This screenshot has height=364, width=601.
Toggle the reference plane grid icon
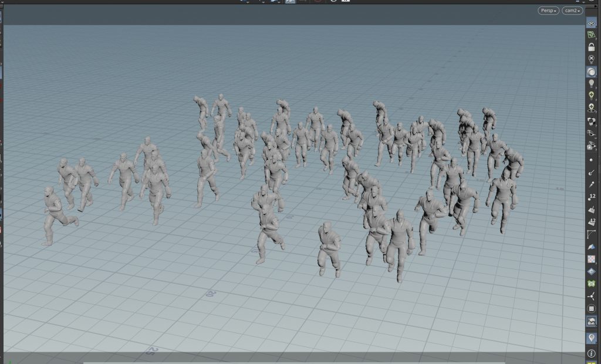click(592, 23)
